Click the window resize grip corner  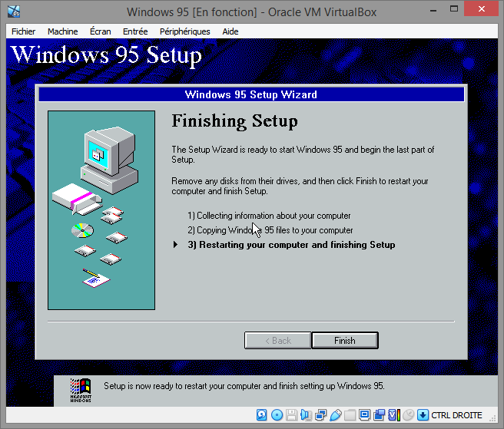[x=492, y=417]
